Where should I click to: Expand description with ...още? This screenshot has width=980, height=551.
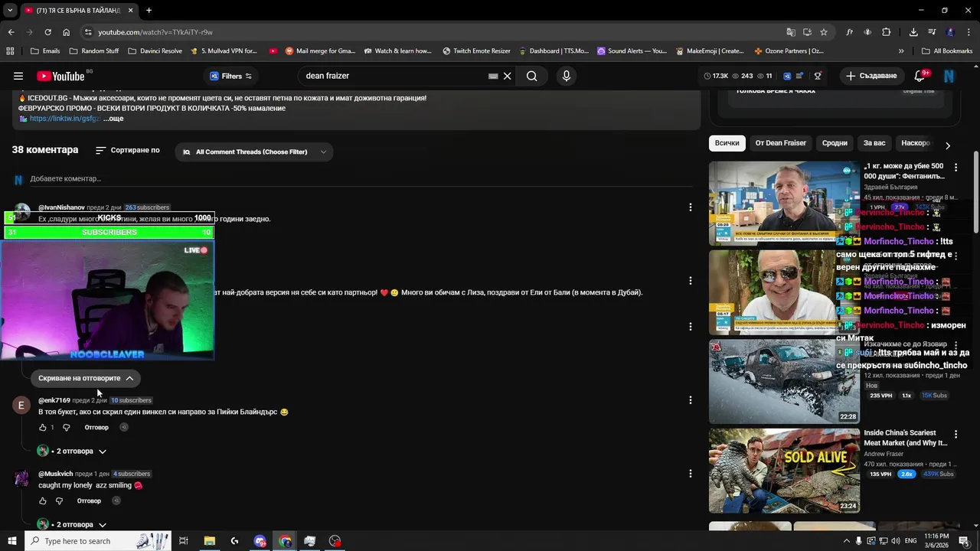pyautogui.click(x=113, y=119)
